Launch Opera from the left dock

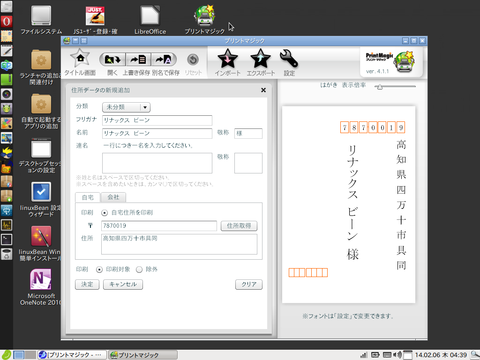(6, 22)
